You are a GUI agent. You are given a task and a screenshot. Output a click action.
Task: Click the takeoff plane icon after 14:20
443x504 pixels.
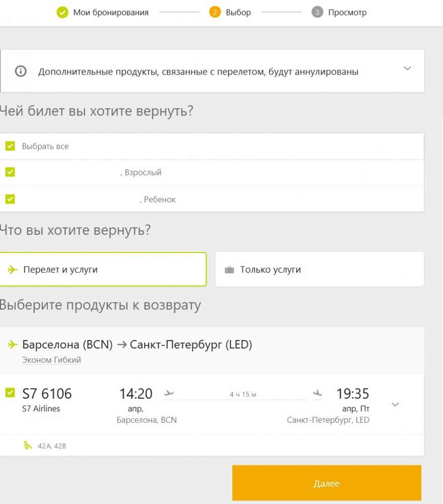point(169,393)
